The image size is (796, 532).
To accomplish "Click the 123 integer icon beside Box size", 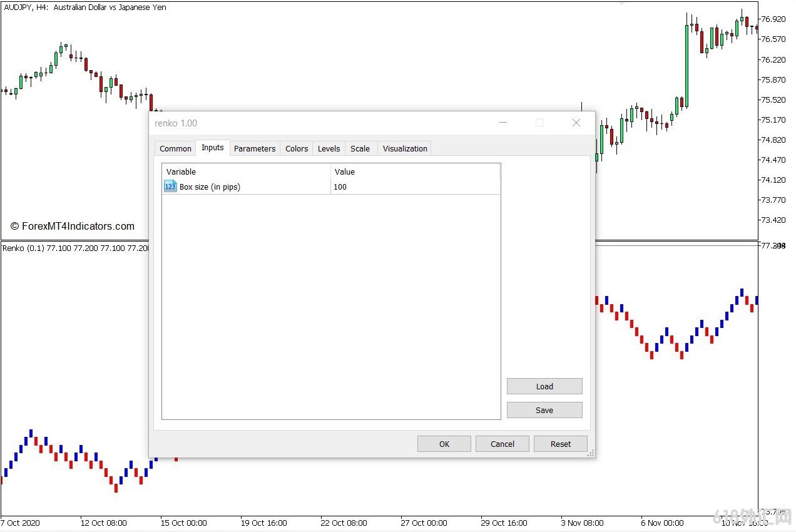I will (170, 186).
